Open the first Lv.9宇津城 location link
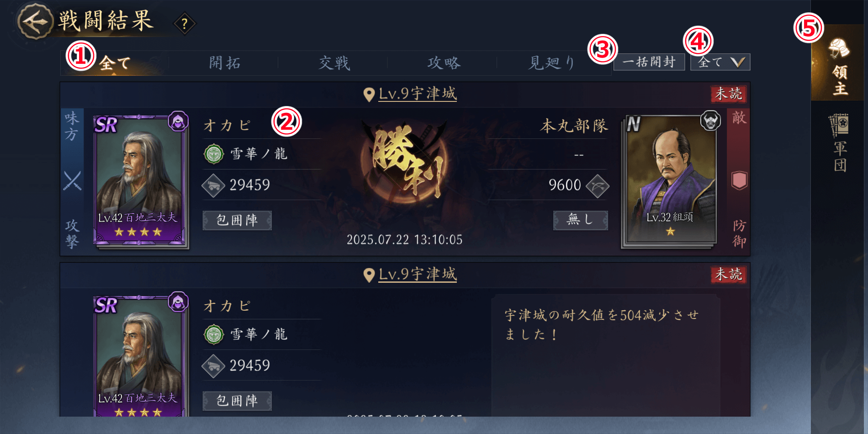Image resolution: width=868 pixels, height=434 pixels. pos(418,94)
